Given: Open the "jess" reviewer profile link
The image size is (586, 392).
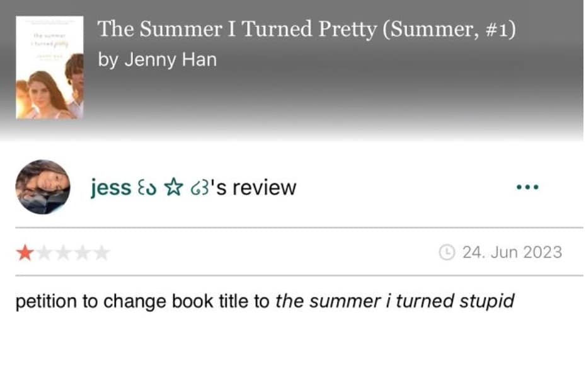Looking at the screenshot, I should [110, 188].
